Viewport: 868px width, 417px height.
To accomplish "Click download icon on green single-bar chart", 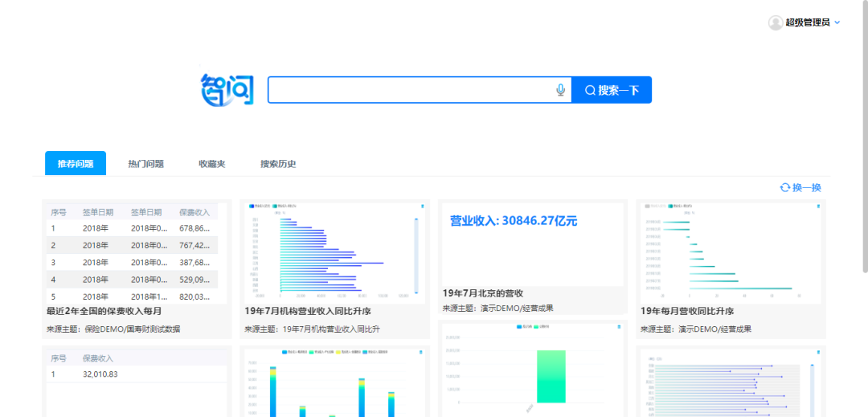I will [x=618, y=327].
